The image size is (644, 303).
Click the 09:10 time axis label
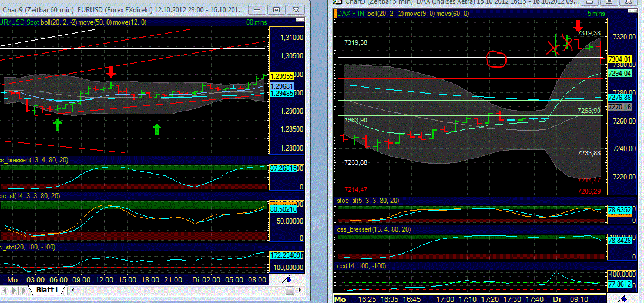tap(579, 299)
